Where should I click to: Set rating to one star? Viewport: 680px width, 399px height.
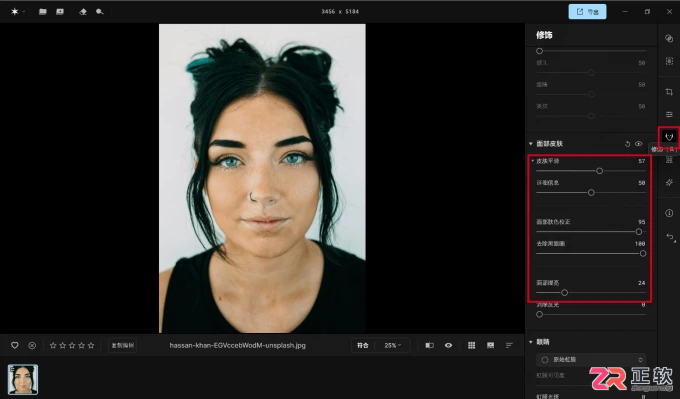pos(53,345)
